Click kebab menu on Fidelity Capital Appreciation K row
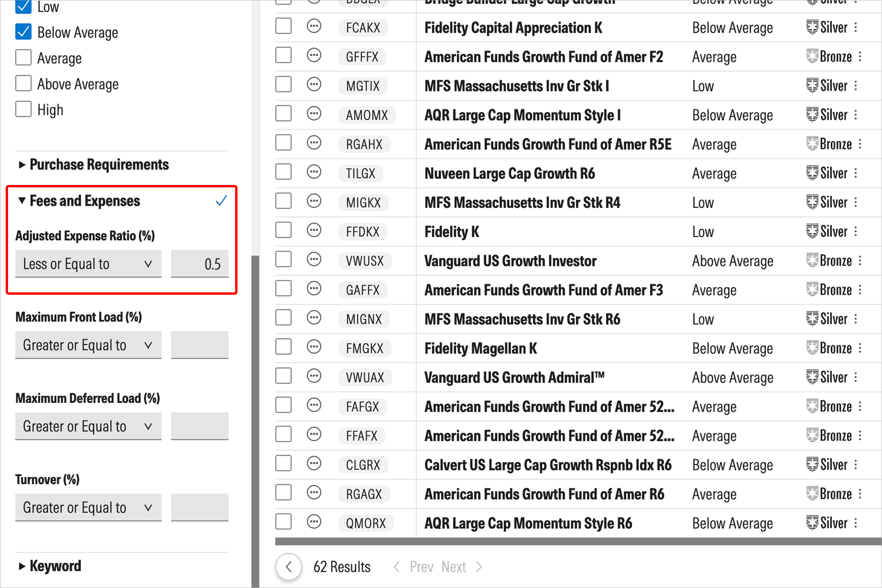The height and width of the screenshot is (588, 882). click(856, 28)
